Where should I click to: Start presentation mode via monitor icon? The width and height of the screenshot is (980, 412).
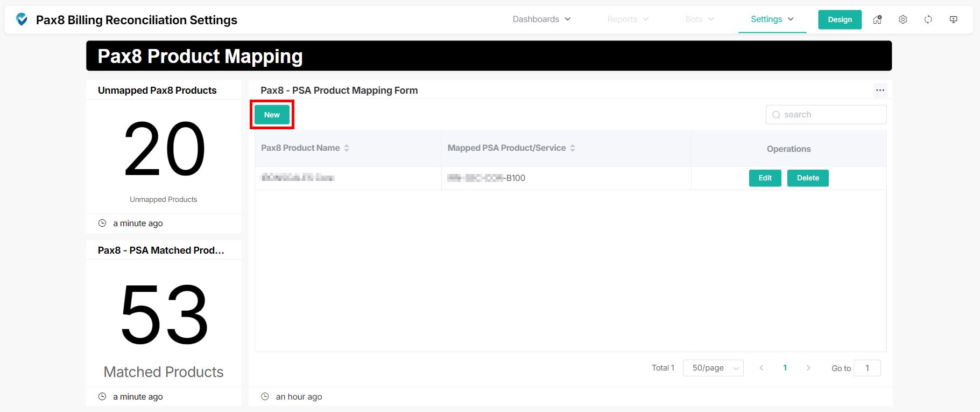pyautogui.click(x=953, y=19)
